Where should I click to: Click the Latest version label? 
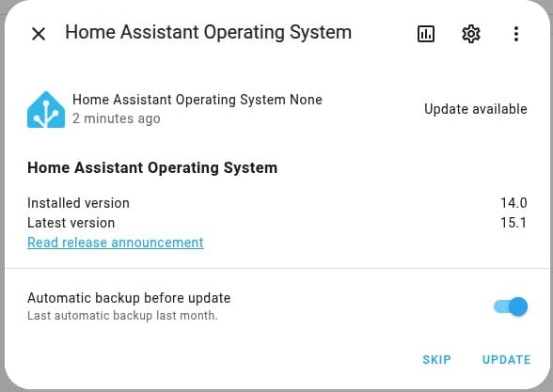71,223
